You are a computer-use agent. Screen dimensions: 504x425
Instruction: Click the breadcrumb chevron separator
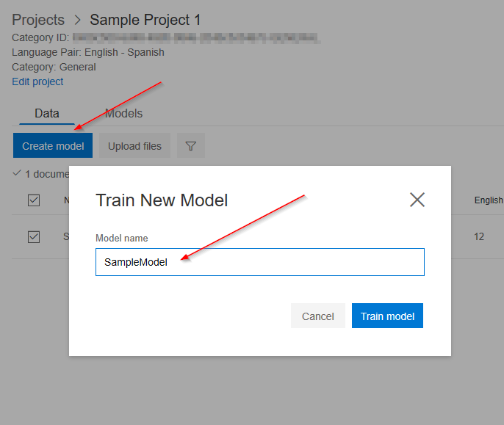(x=77, y=21)
